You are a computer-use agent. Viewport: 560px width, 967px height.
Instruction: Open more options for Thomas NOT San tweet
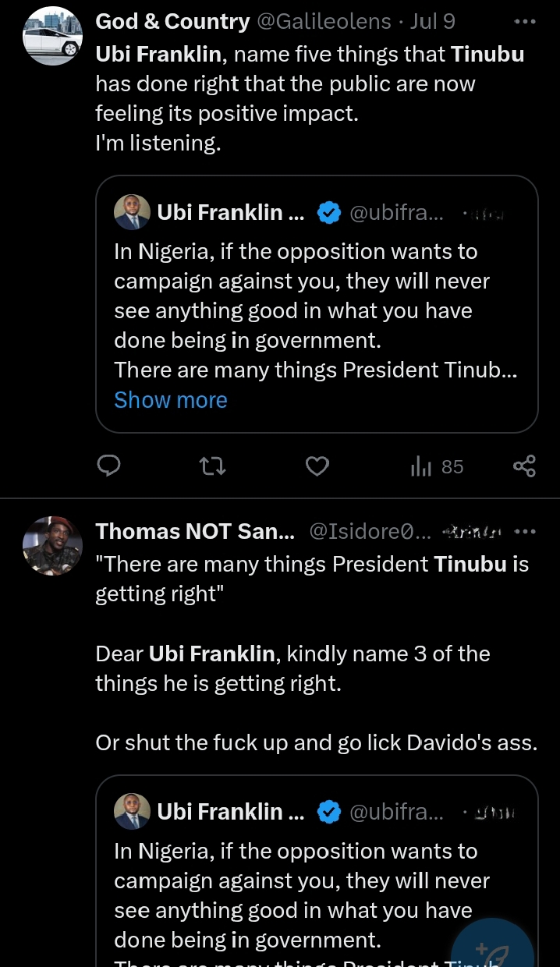(526, 532)
